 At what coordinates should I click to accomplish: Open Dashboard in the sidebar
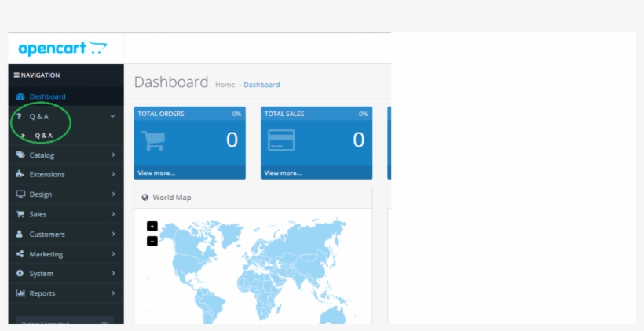pos(47,96)
